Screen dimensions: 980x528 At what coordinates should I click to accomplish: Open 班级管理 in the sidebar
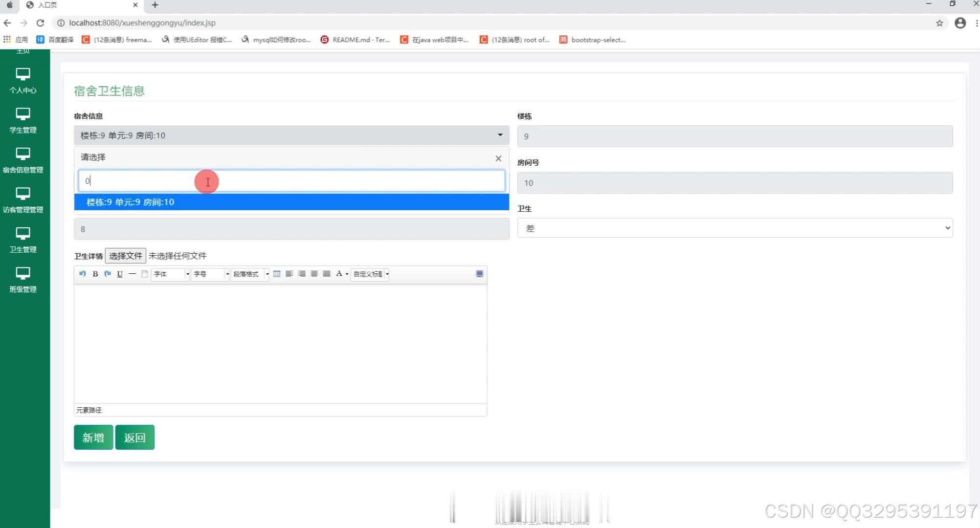click(x=23, y=280)
